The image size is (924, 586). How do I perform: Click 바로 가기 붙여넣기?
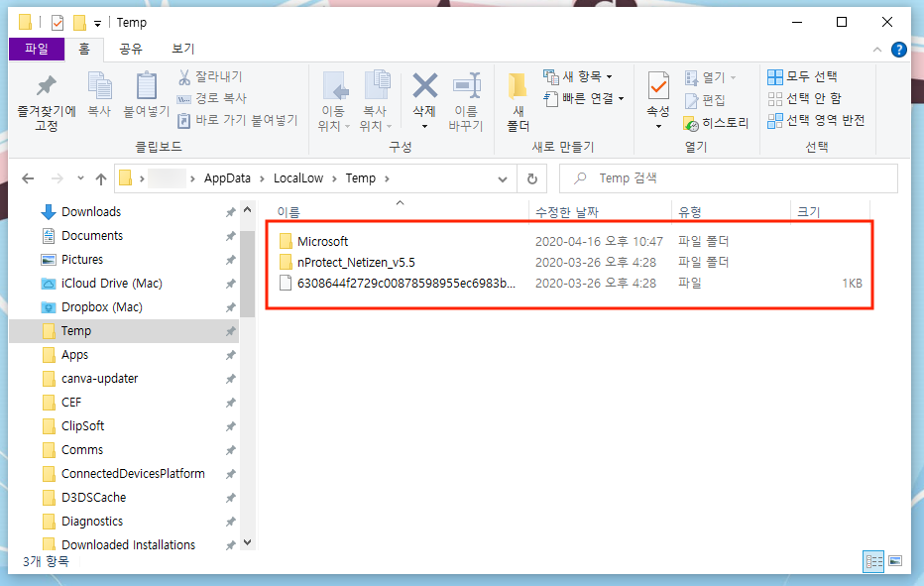click(x=238, y=120)
